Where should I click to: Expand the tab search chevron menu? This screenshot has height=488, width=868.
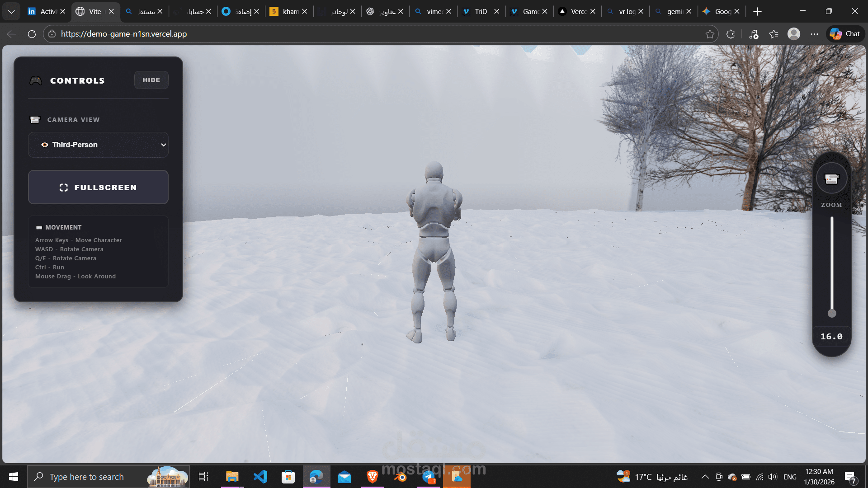[11, 11]
